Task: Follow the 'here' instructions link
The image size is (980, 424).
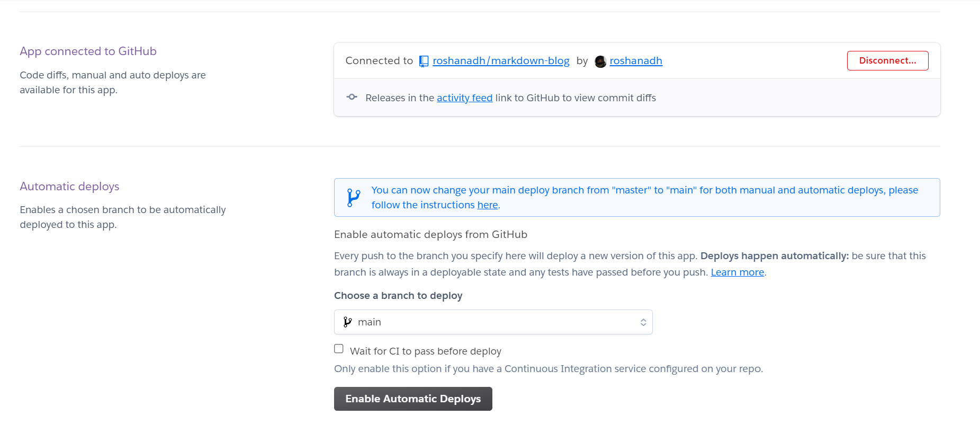Action: point(487,205)
